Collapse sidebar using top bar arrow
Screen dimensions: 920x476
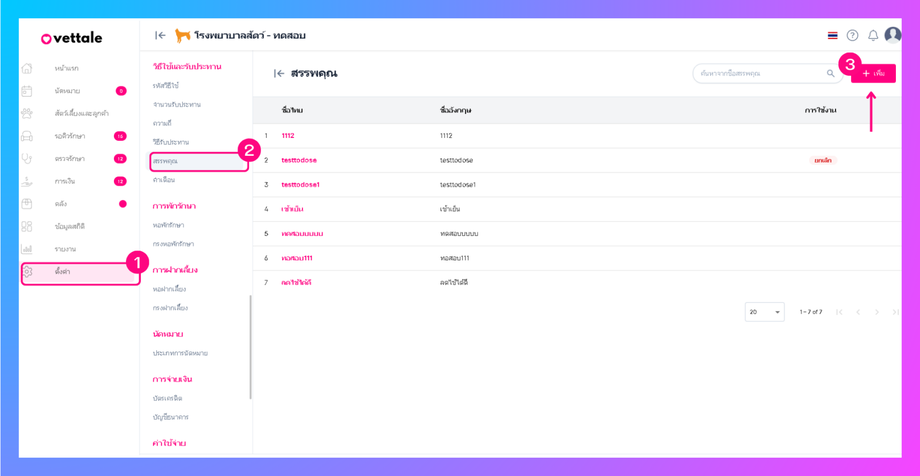(160, 36)
